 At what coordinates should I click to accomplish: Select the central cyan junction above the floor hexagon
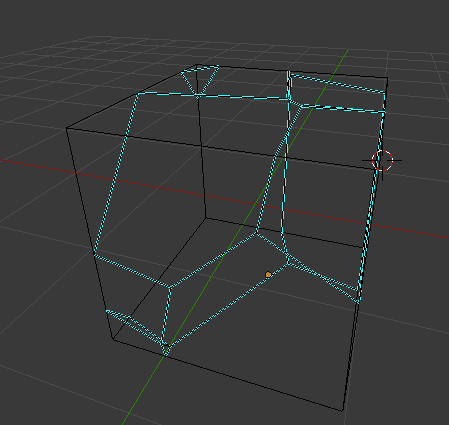coord(257,230)
